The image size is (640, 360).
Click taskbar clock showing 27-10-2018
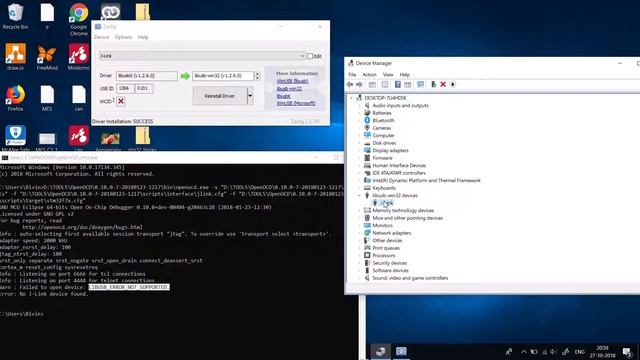[x=603, y=352]
